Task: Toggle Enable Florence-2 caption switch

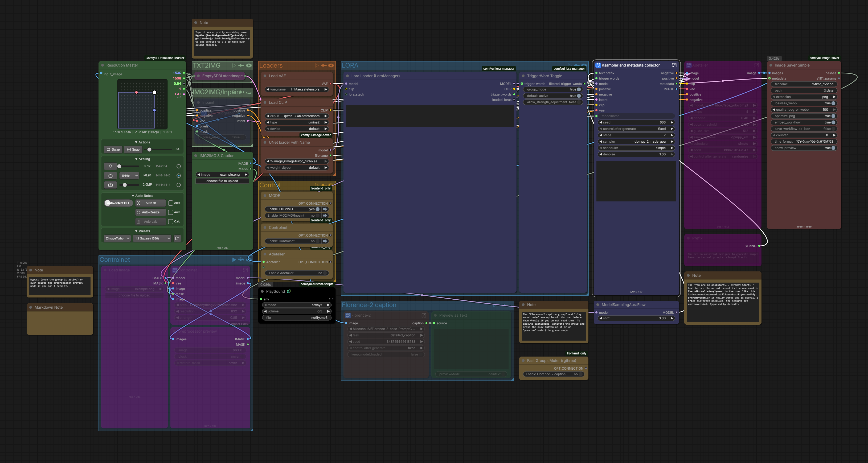Action: coord(581,374)
